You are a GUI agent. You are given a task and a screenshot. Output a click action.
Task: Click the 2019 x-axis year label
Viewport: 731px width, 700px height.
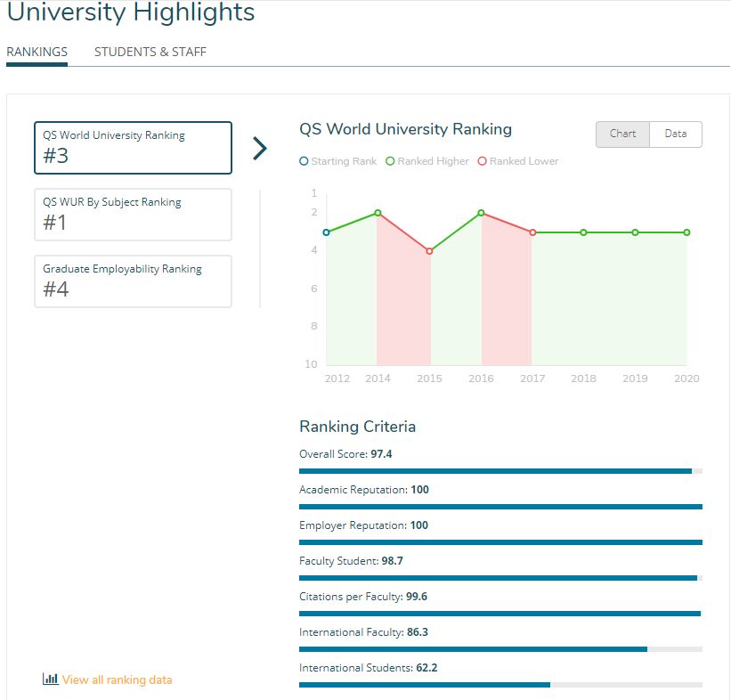tap(635, 378)
